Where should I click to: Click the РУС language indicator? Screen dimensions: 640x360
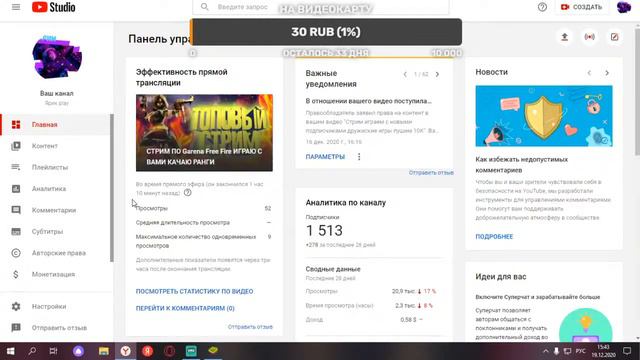point(580,351)
